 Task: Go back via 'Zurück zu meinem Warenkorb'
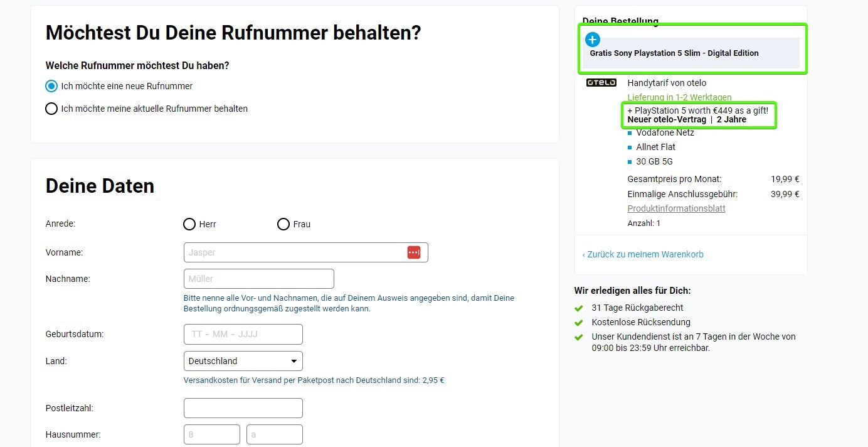coord(643,254)
